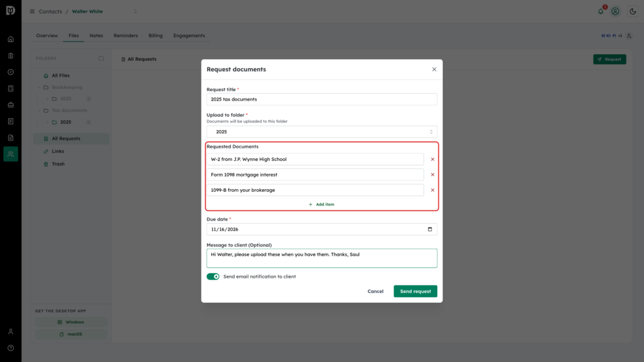The height and width of the screenshot is (362, 644).
Task: Click the new folder icon beside FOLDERS
Action: [x=101, y=58]
